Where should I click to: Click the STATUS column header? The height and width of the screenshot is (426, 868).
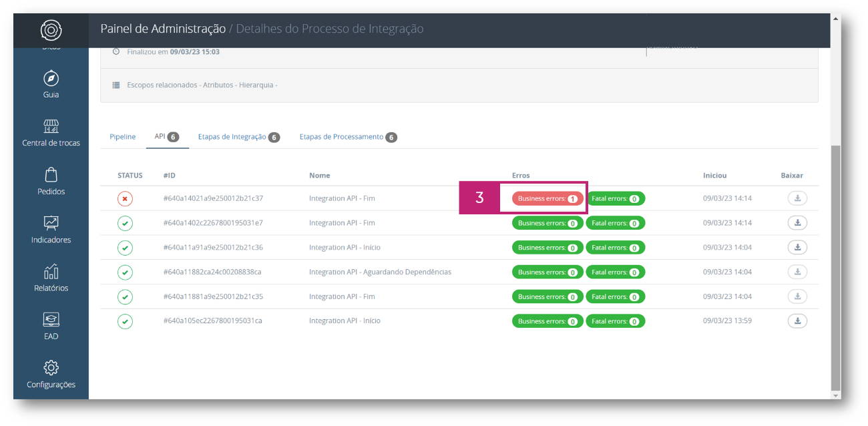pos(130,176)
